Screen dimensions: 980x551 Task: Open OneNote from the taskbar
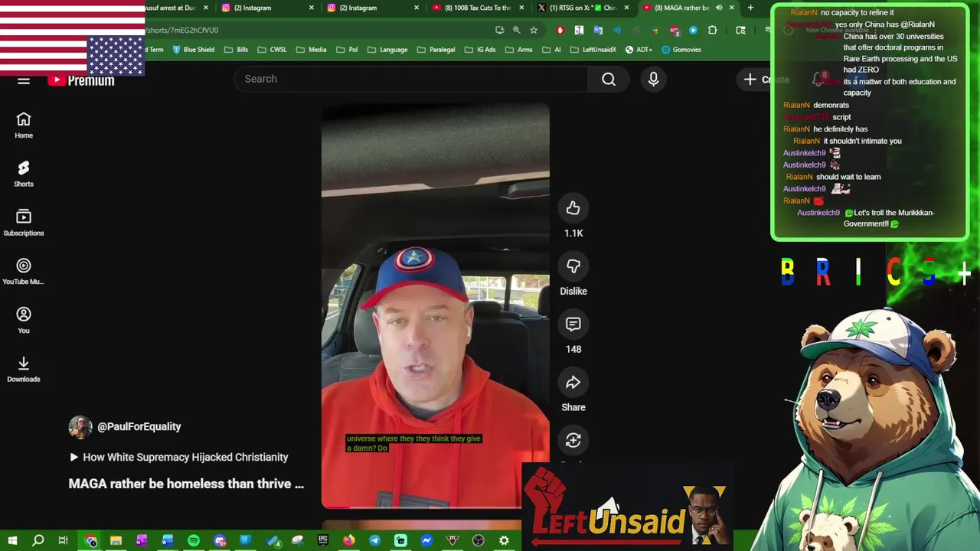[x=142, y=541]
